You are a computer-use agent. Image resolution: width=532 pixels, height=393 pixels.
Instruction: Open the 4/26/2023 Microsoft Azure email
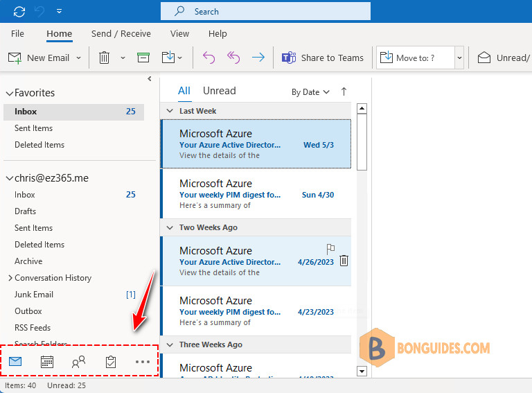click(x=256, y=261)
